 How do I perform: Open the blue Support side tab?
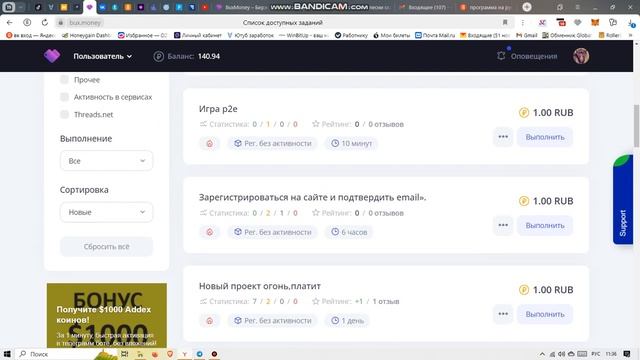coord(623,200)
